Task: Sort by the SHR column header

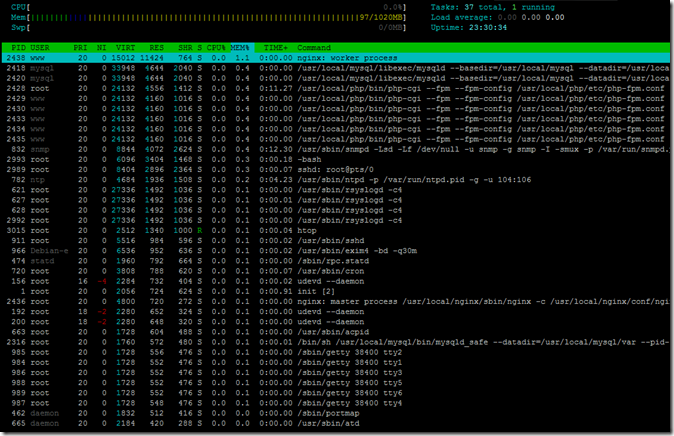Action: pyautogui.click(x=185, y=48)
